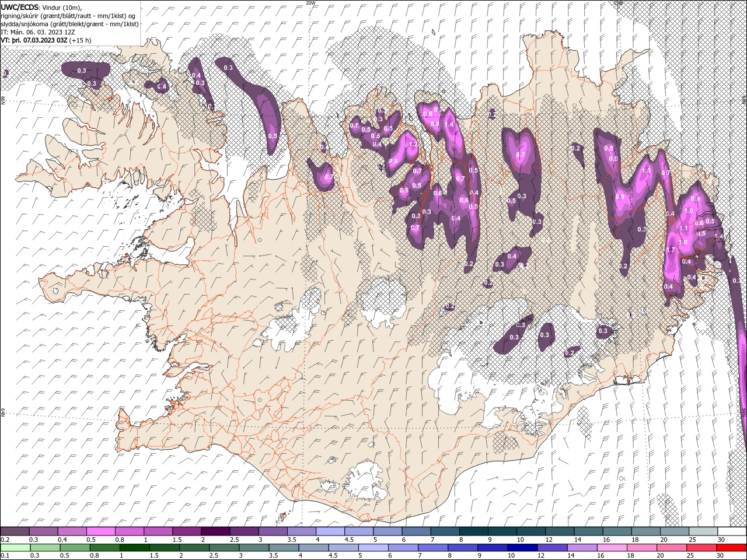This screenshot has width=747, height=560.
Task: Select the 4–4.5 pale lavender snow scale swatch
Action: (x=330, y=531)
